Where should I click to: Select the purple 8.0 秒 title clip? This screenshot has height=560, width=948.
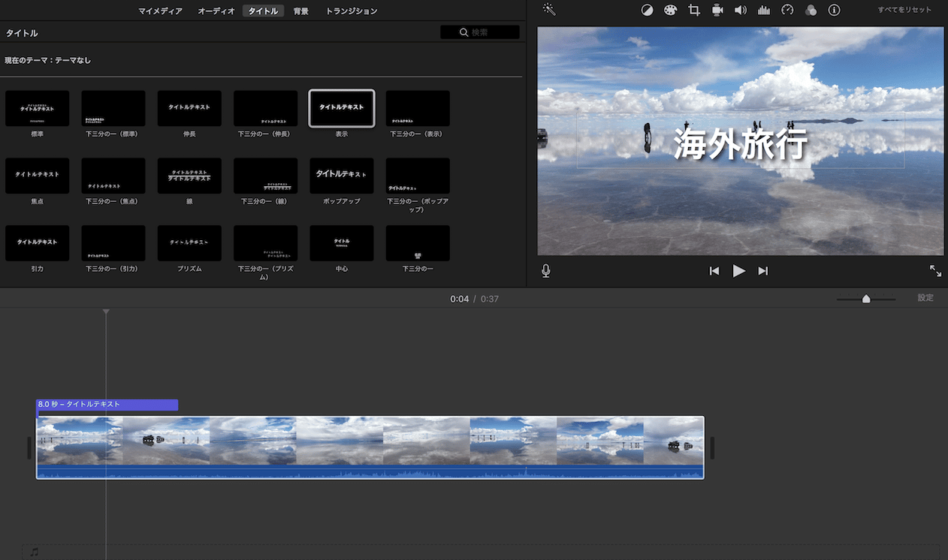click(107, 405)
